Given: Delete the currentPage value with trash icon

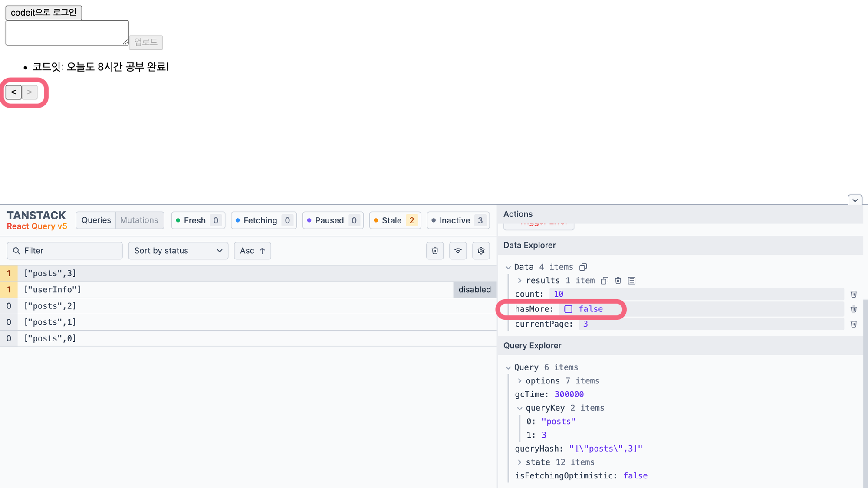Looking at the screenshot, I should pos(854,324).
